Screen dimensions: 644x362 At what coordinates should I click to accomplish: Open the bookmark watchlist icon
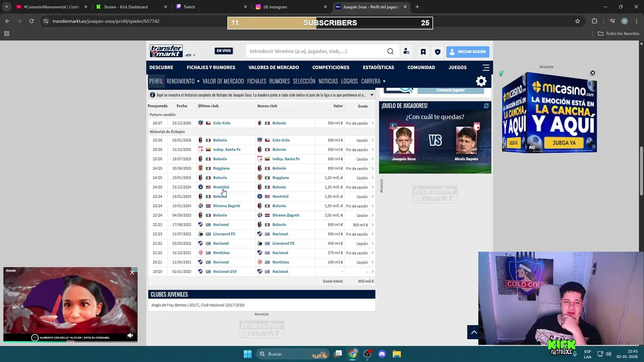point(423,52)
